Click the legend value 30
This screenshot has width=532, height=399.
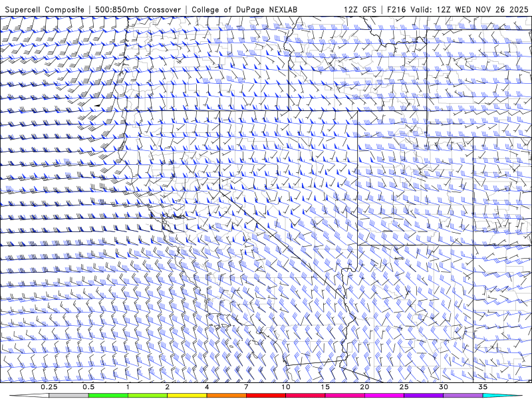(443, 387)
